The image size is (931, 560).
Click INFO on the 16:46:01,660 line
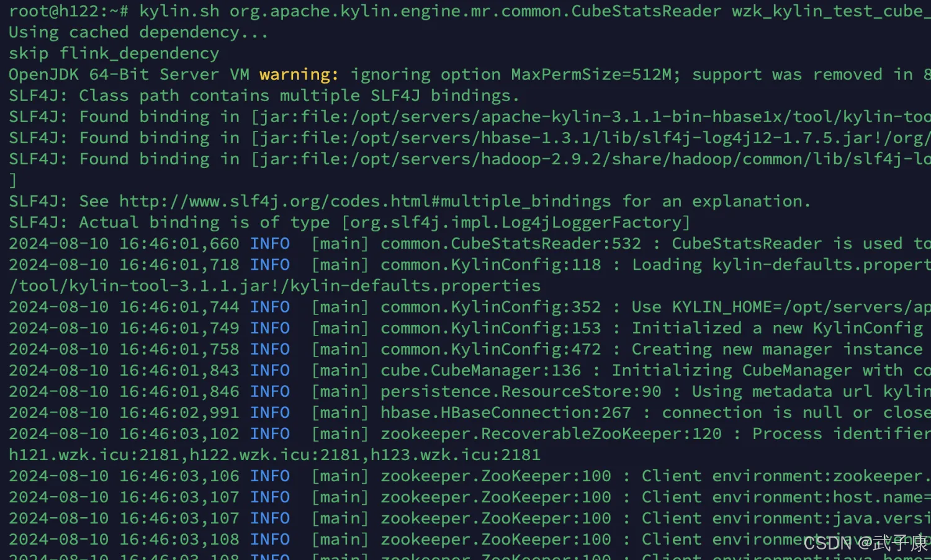click(270, 244)
